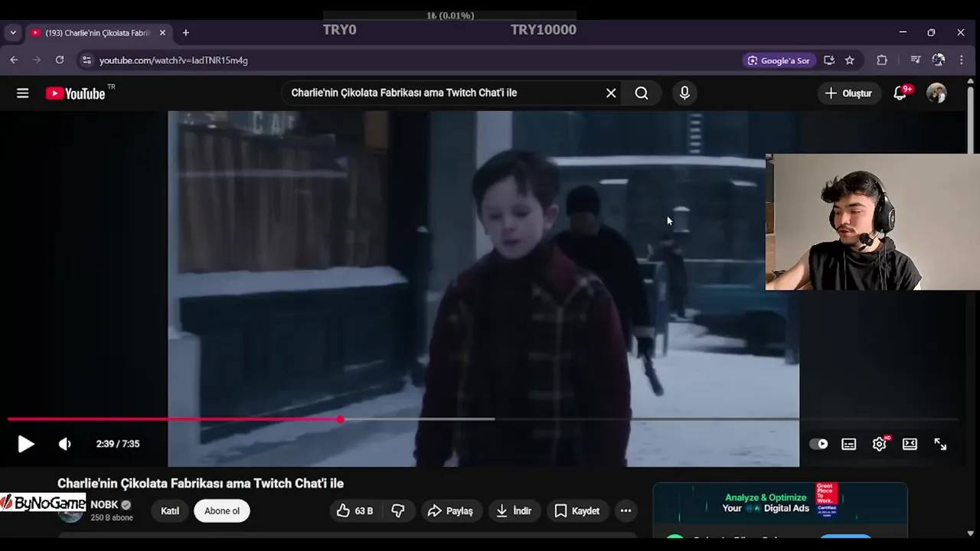Open player settings gear
The image size is (980, 551).
[x=880, y=444]
